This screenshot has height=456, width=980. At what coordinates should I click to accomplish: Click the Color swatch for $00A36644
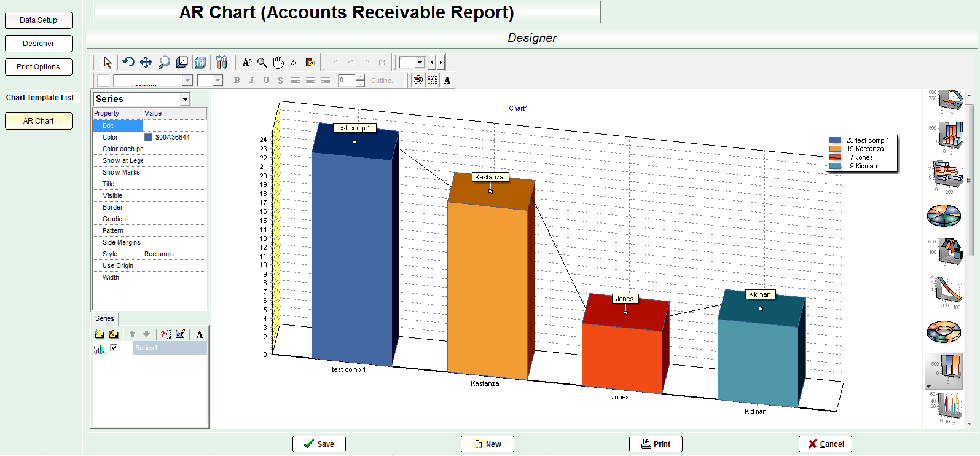(148, 137)
